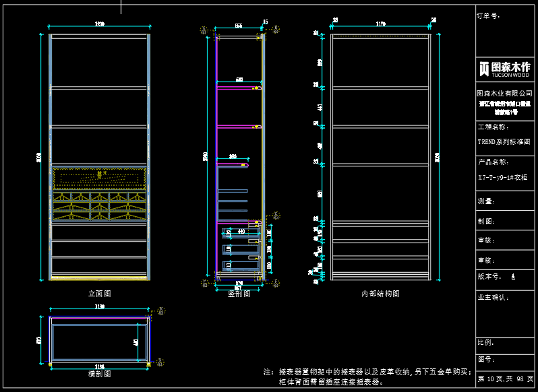
Task: Click the Tucson Wood logo
Action: point(505,69)
